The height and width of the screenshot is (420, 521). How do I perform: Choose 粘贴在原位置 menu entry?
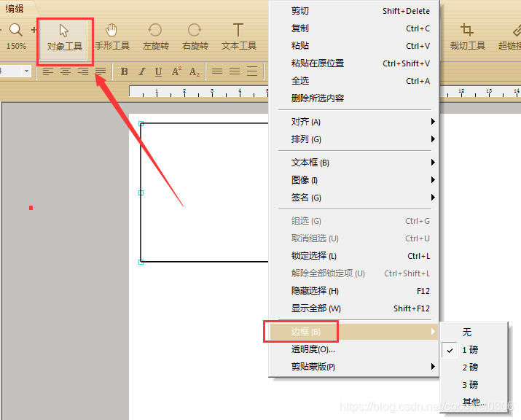(x=354, y=63)
